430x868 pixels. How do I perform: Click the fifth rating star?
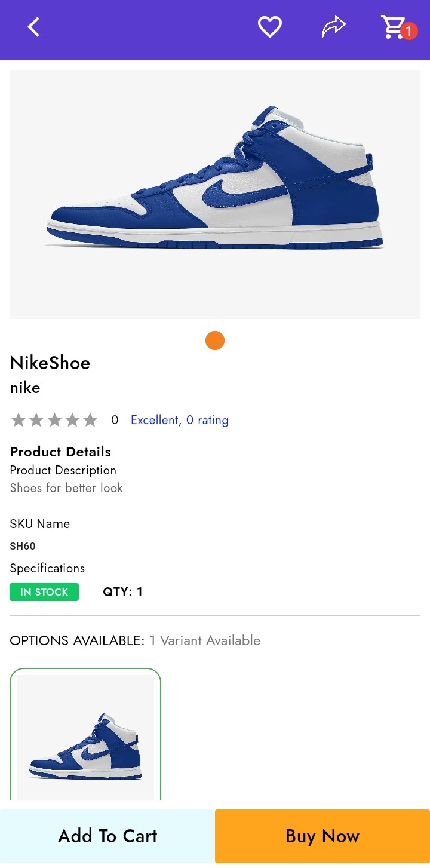point(90,420)
